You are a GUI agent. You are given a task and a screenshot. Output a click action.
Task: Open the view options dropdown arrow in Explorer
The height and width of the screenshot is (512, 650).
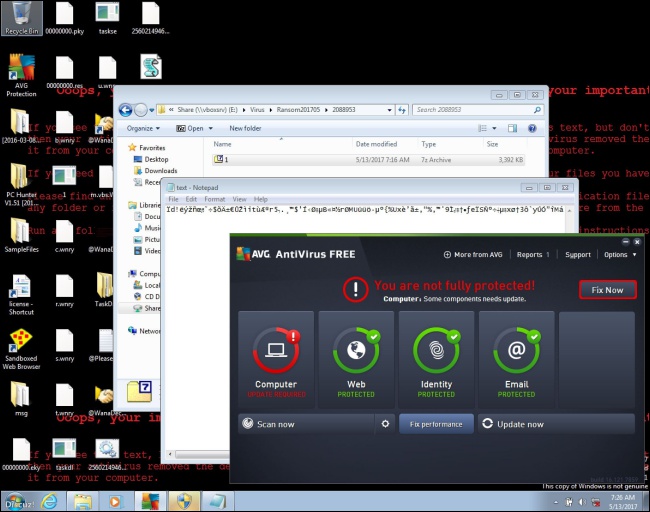pyautogui.click(x=494, y=129)
